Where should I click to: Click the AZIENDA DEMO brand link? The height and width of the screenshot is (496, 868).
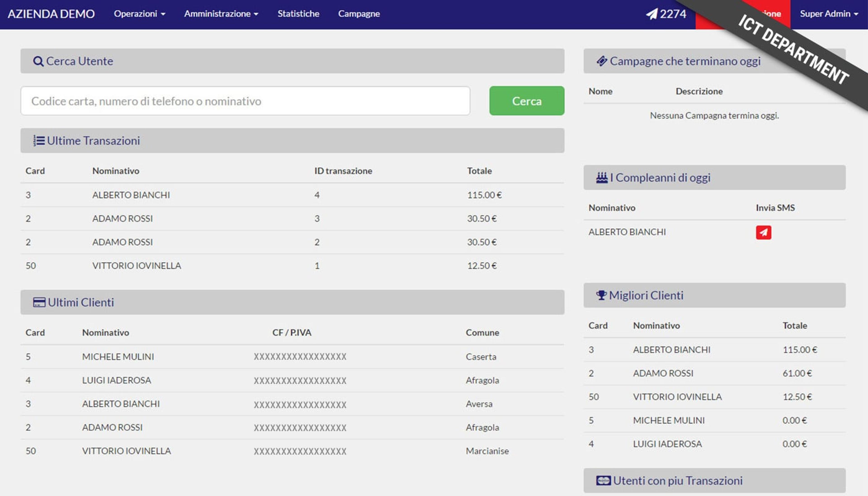51,14
